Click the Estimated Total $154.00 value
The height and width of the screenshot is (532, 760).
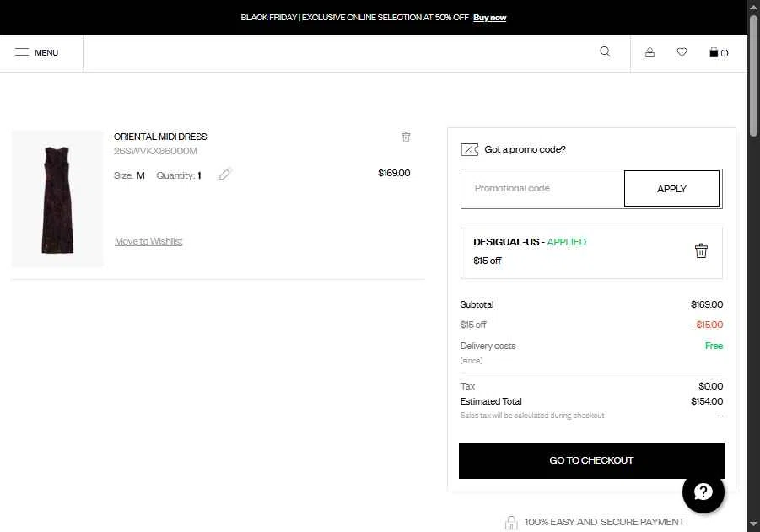(707, 401)
